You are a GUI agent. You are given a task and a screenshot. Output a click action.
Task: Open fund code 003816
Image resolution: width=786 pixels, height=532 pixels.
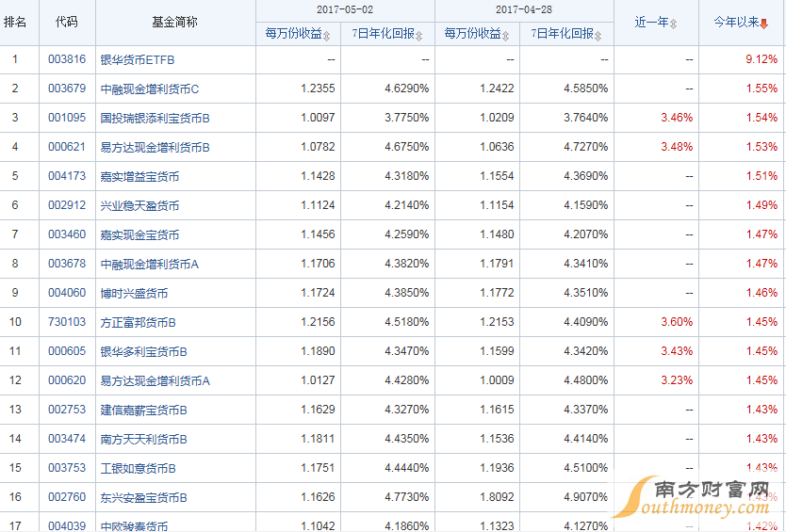point(67,59)
